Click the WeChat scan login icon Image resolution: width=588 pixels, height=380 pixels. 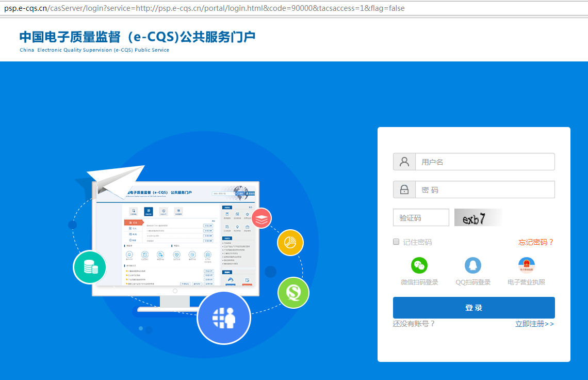tap(419, 265)
